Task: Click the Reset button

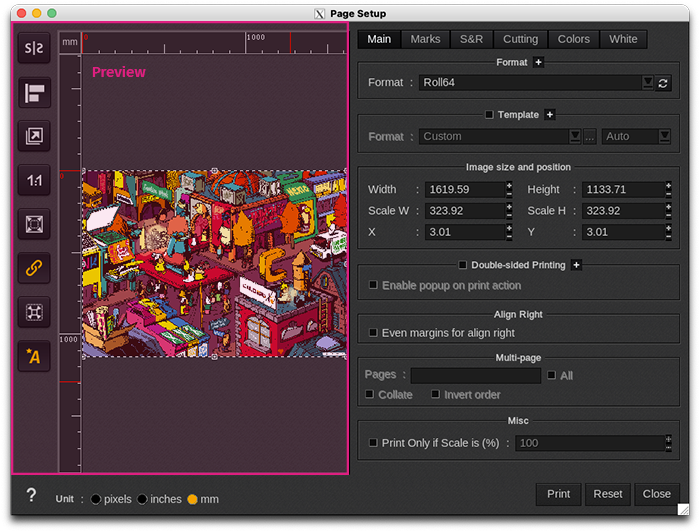Action: (608, 494)
